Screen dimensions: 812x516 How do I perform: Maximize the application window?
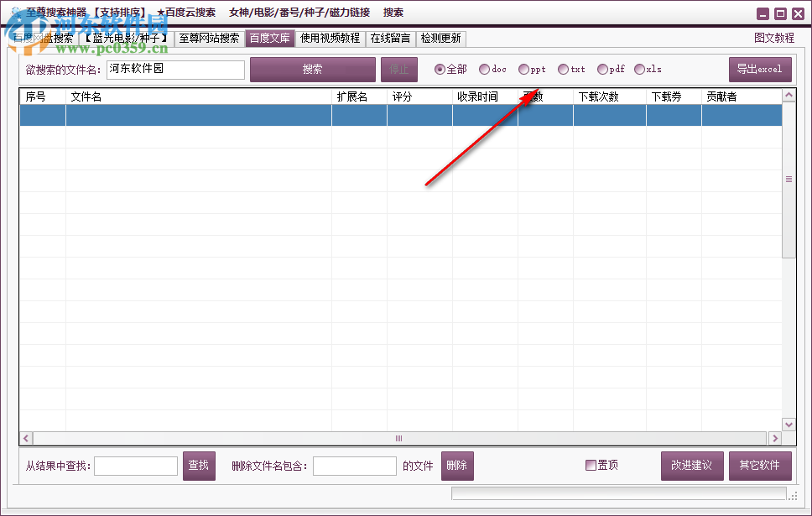tap(780, 14)
